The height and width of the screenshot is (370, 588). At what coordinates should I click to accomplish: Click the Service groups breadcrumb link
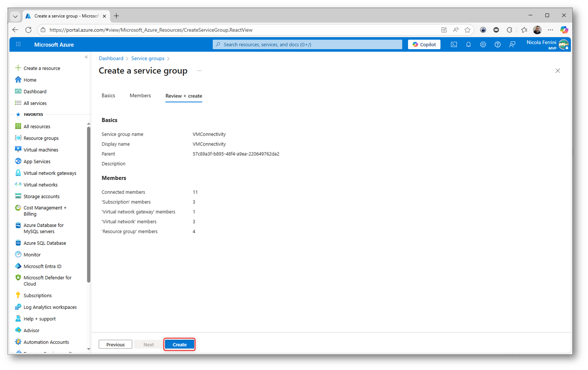(x=147, y=59)
